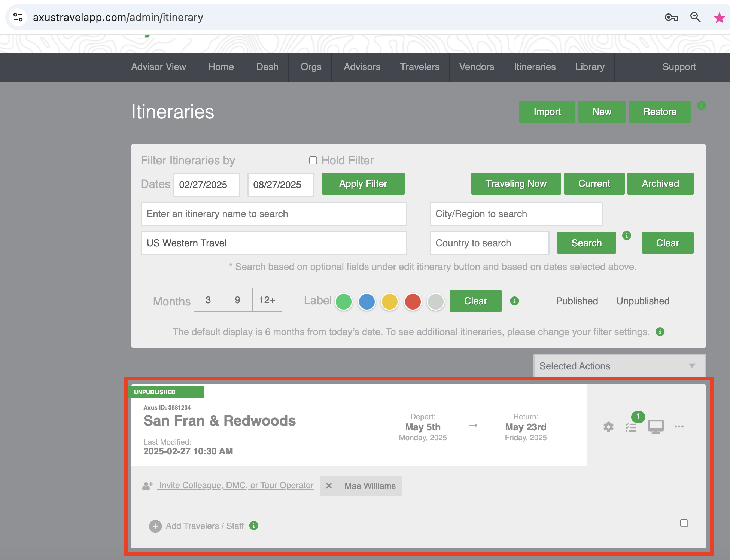This screenshot has width=730, height=560.
Task: Click the New itinerary button
Action: coord(602,112)
